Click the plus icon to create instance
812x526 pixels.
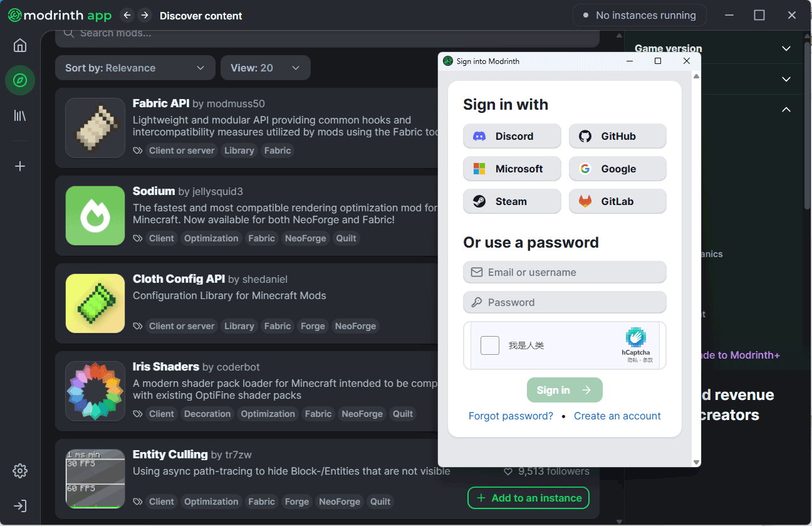click(20, 166)
